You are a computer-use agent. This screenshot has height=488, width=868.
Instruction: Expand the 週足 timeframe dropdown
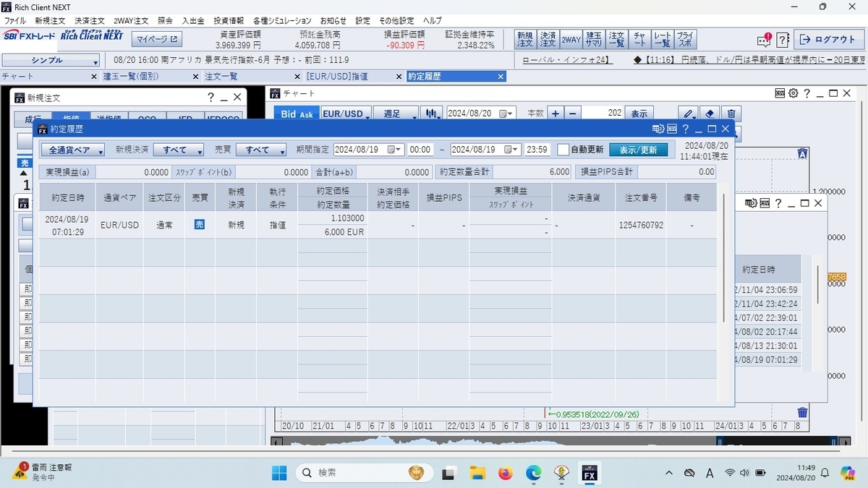coord(396,114)
